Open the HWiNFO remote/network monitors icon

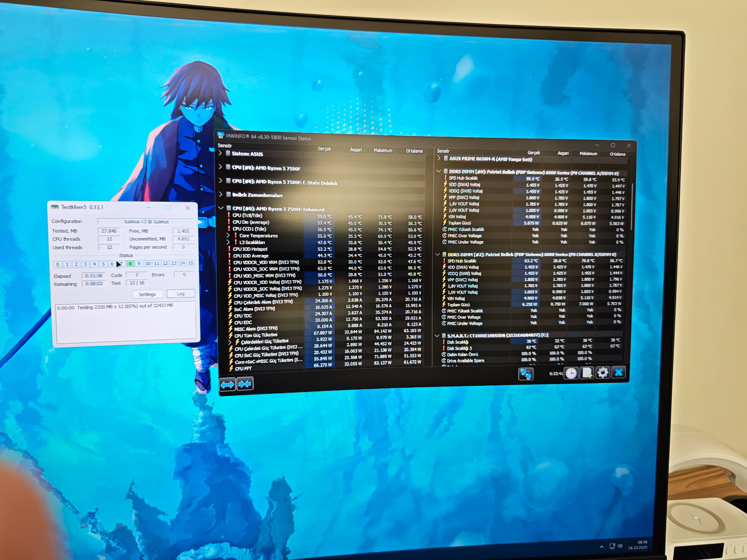pos(525,374)
